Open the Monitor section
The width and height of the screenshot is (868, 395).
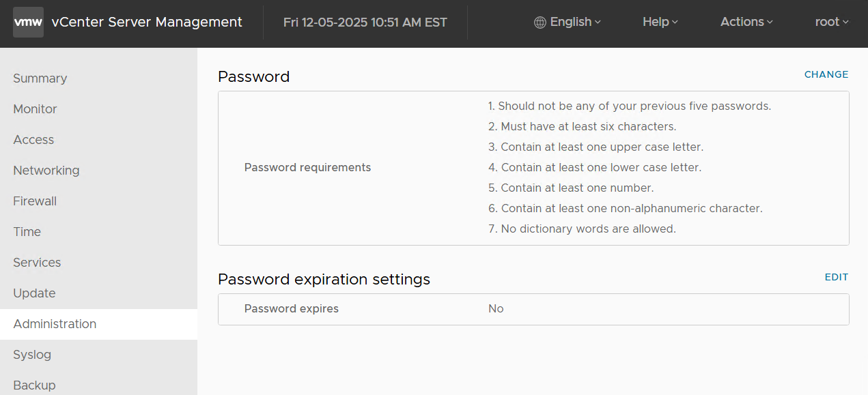tap(36, 109)
